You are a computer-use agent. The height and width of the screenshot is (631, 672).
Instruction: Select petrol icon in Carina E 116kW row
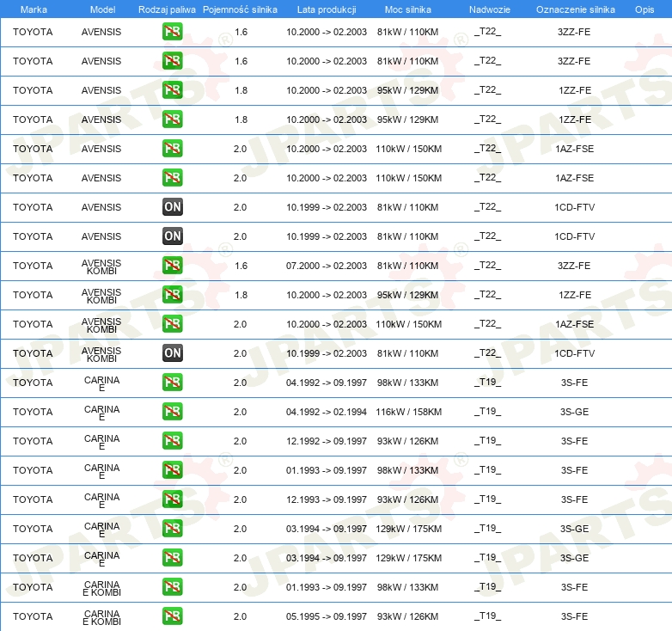[x=172, y=411]
